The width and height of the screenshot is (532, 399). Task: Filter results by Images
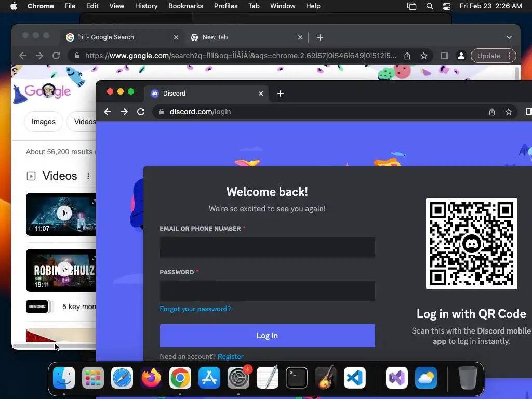(44, 122)
